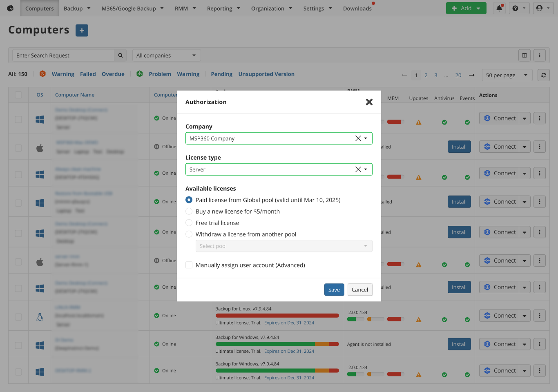
Task: Change the 50 per page selector
Action: point(507,75)
